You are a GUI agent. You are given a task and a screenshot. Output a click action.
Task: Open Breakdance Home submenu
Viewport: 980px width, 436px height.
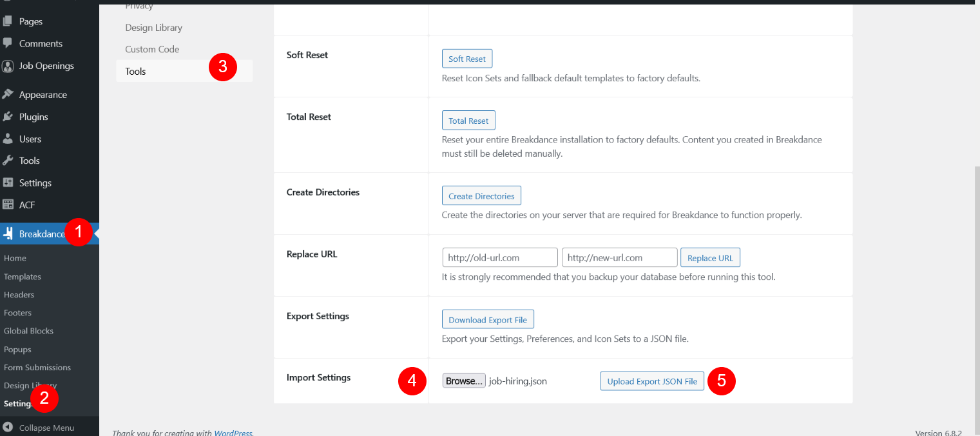[x=15, y=258]
